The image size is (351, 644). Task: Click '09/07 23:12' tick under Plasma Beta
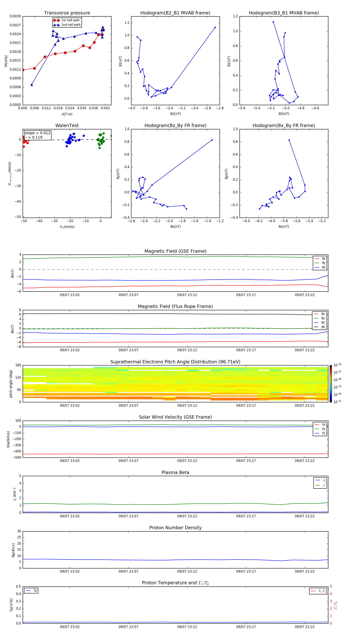[187, 516]
